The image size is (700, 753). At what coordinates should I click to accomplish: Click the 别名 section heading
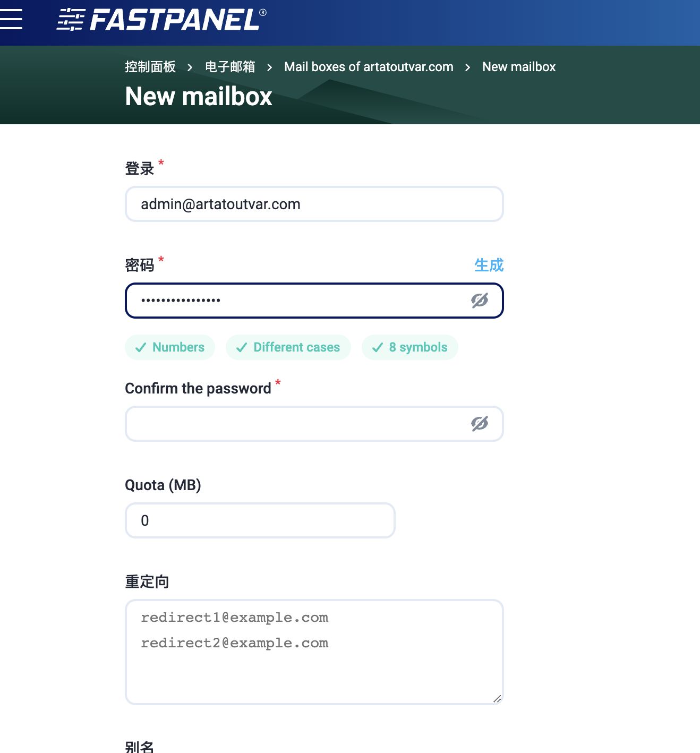139,746
